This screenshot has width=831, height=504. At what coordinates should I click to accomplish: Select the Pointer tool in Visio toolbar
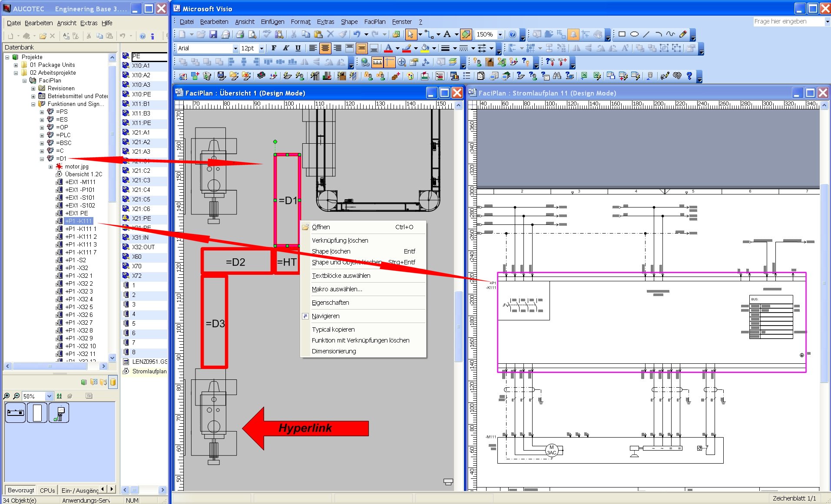point(410,34)
